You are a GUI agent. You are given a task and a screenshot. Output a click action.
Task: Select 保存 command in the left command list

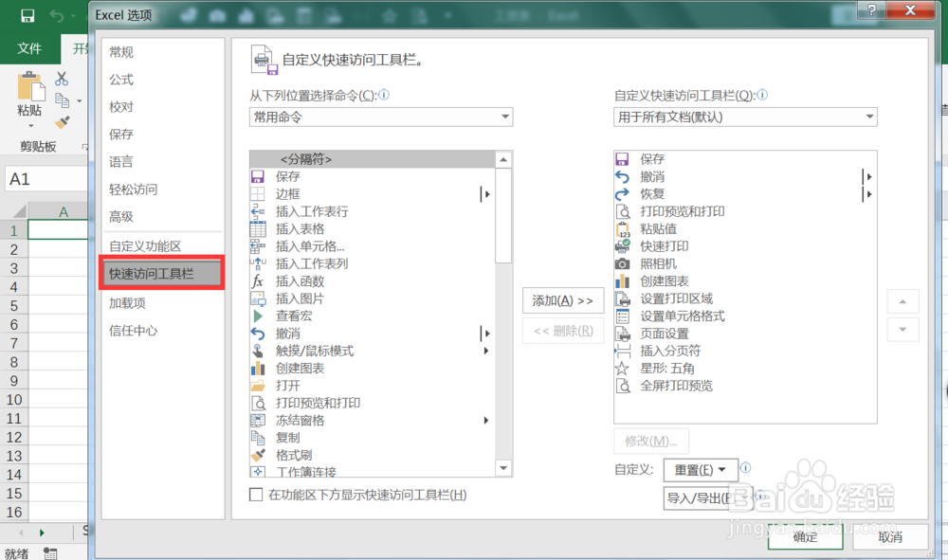372,176
